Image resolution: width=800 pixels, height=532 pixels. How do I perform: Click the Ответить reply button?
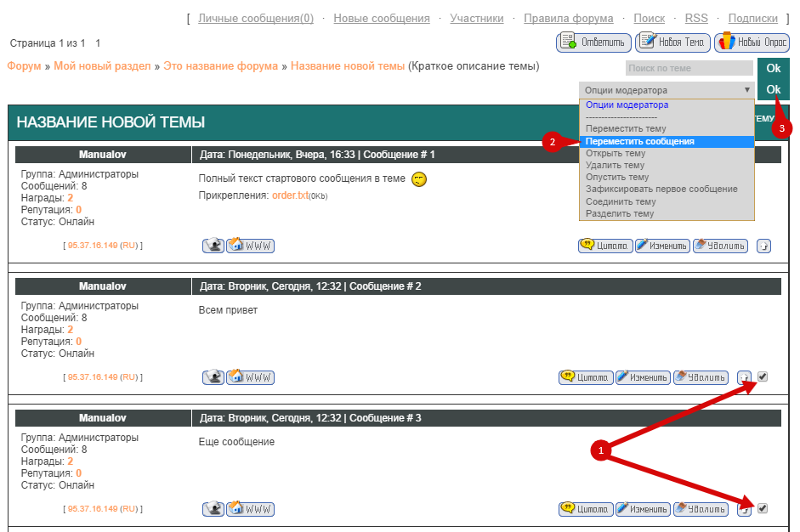pyautogui.click(x=593, y=42)
